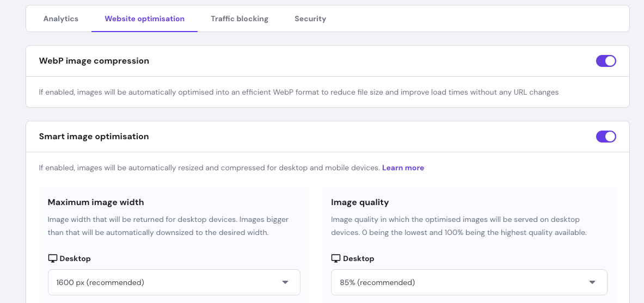Click the Smart image optimisation heading
The image size is (644, 303).
pos(94,137)
